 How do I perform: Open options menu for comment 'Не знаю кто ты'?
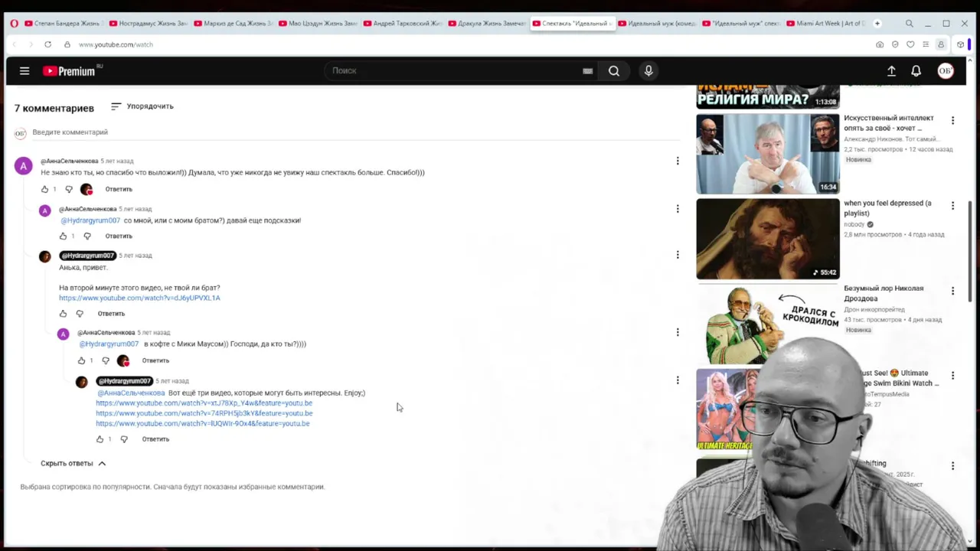pyautogui.click(x=678, y=161)
